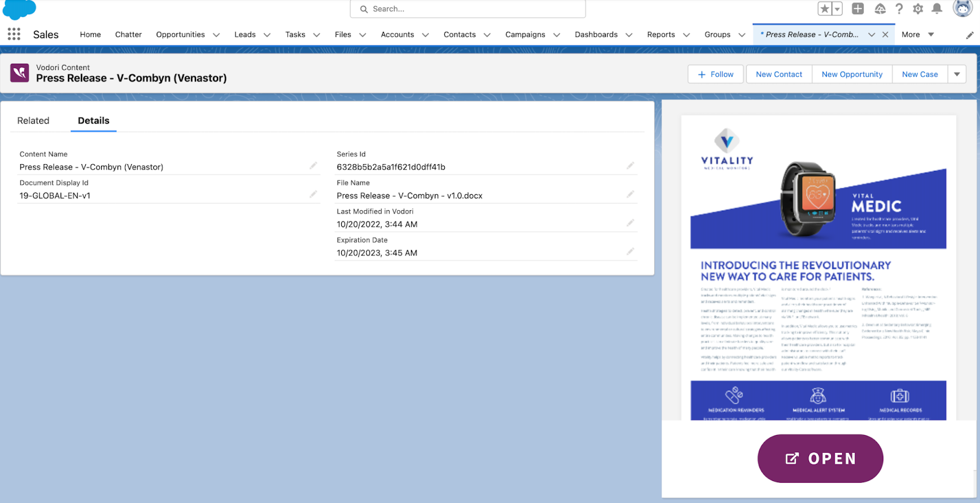This screenshot has width=980, height=503.
Task: Select the Details tab
Action: pos(94,121)
